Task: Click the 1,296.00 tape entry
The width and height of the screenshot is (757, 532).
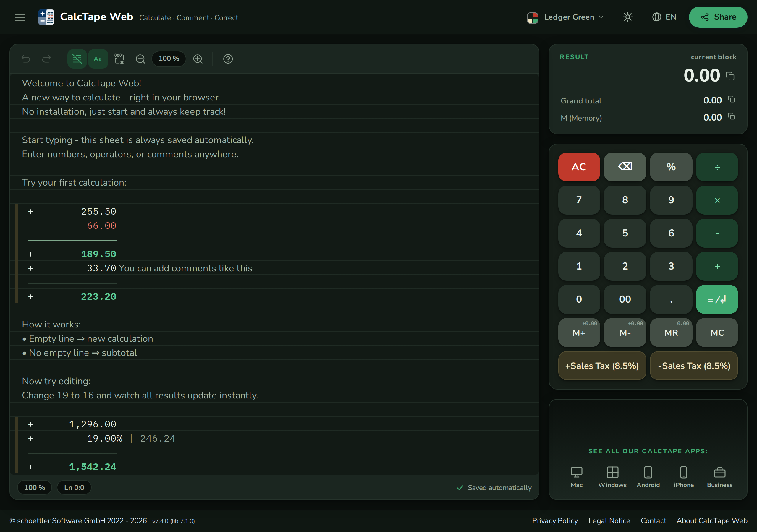Action: tap(93, 424)
